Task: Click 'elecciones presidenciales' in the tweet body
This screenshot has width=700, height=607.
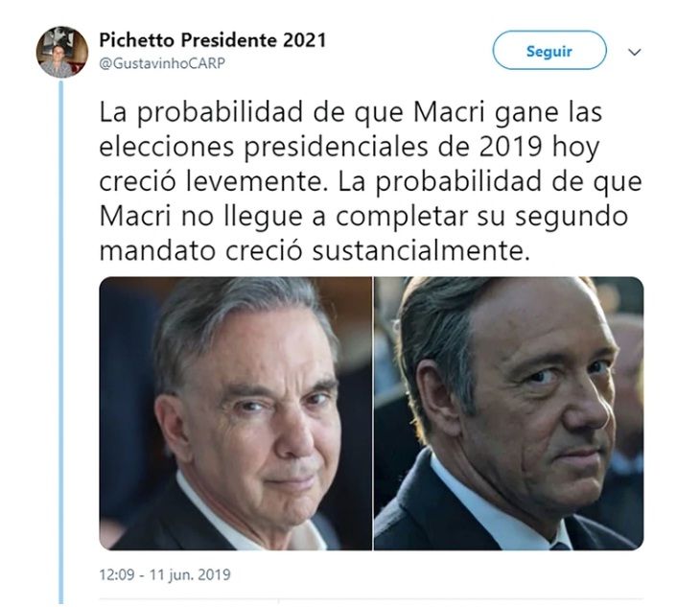Action: tap(264, 148)
